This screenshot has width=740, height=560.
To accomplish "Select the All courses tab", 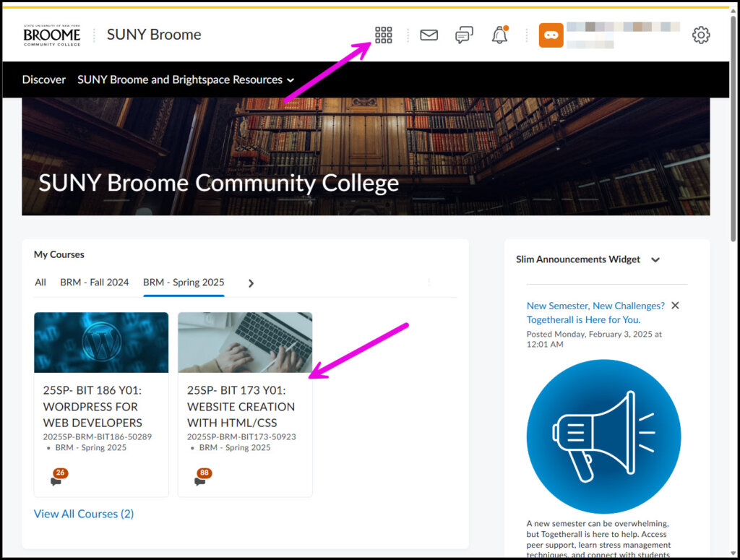I will pyautogui.click(x=40, y=282).
